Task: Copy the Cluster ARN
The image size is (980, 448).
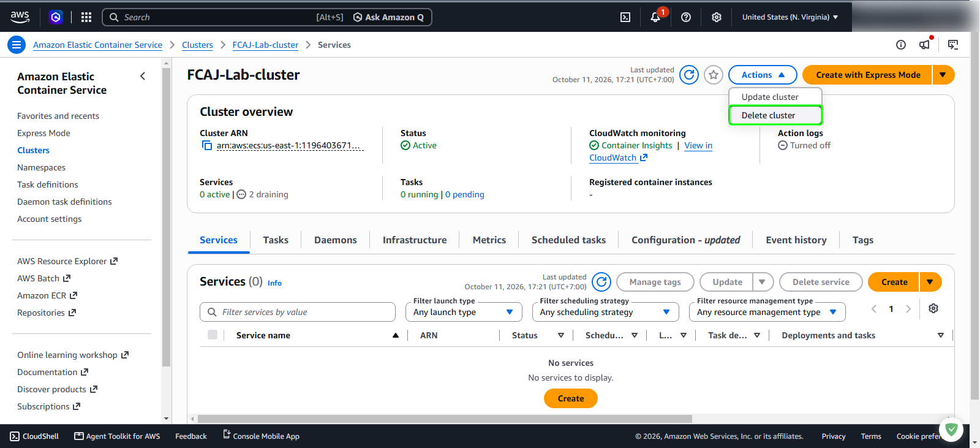Action: (207, 145)
